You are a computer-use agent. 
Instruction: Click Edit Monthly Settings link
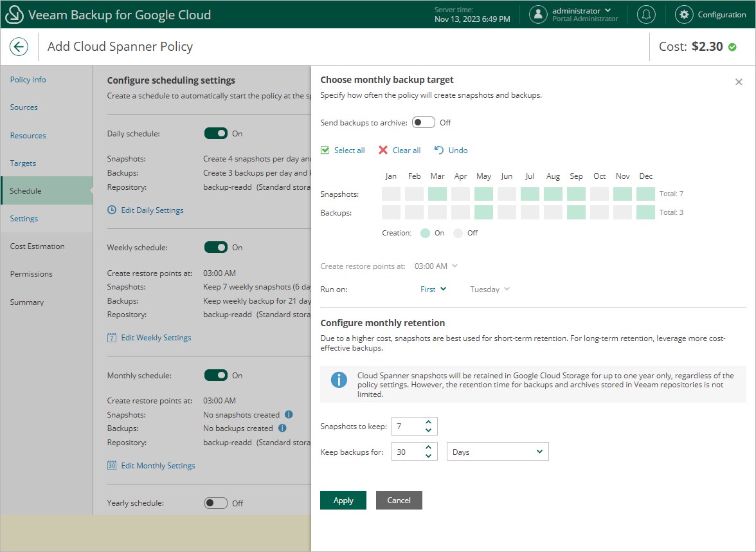pyautogui.click(x=157, y=465)
